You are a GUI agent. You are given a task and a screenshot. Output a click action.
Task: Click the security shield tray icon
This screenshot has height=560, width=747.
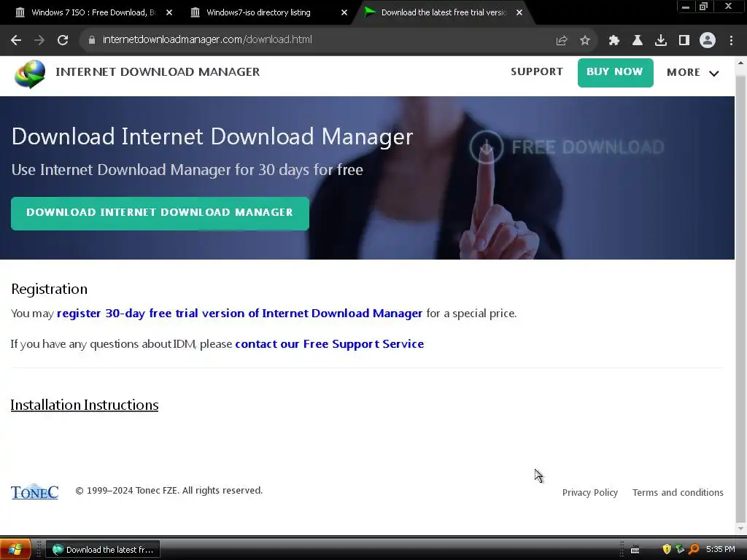tap(667, 549)
